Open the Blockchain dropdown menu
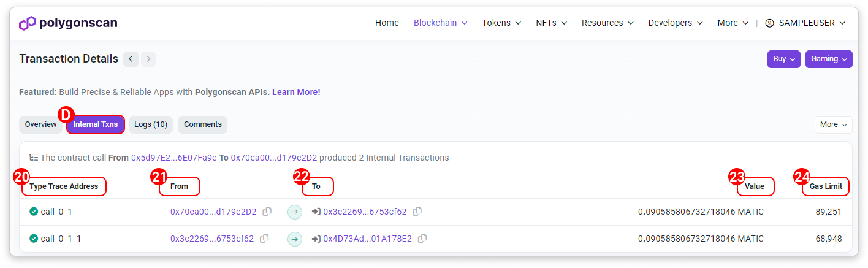The image size is (868, 268). pos(440,23)
